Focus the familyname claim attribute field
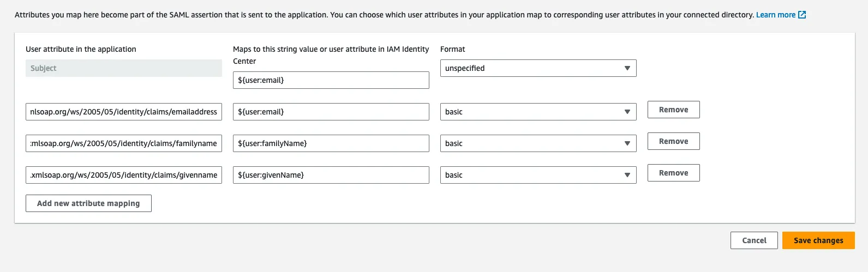 (124, 143)
